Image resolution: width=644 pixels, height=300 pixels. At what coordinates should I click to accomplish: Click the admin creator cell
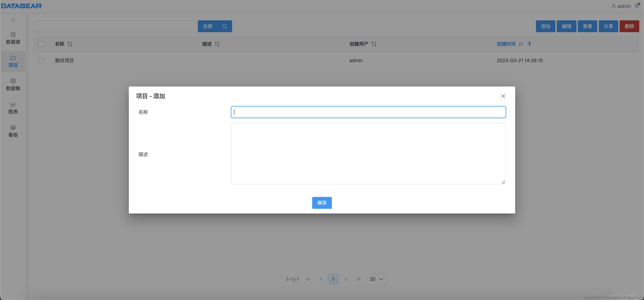click(x=356, y=61)
